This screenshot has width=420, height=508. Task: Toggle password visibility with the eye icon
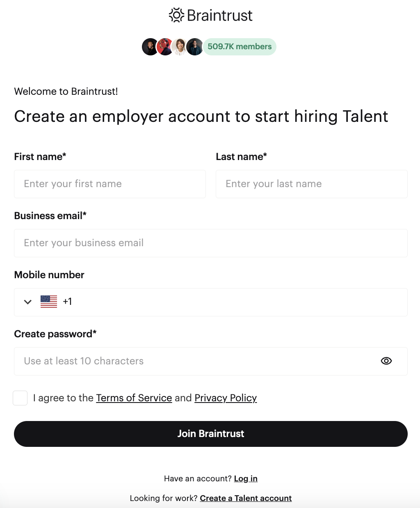point(386,361)
